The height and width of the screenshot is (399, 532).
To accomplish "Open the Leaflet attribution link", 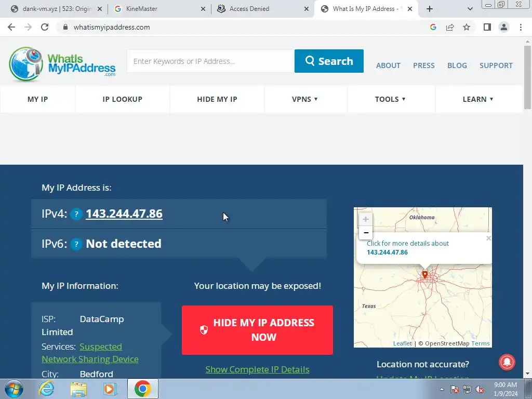I will pyautogui.click(x=403, y=343).
